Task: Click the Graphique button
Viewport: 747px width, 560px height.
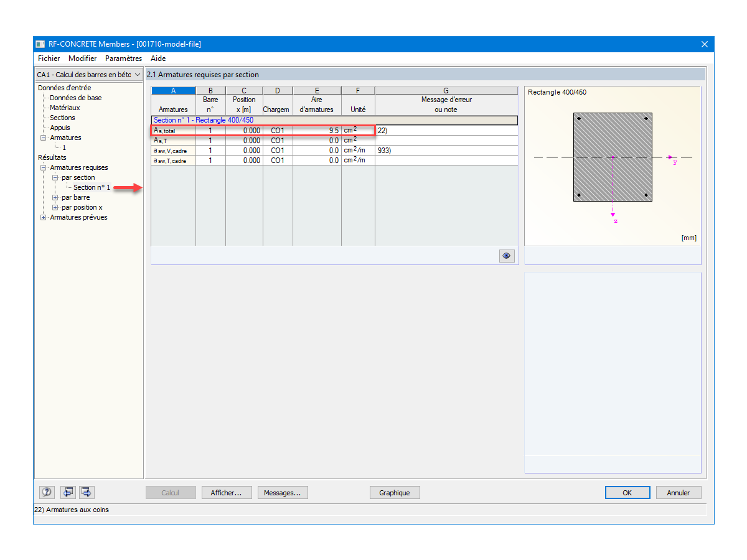Action: click(395, 492)
